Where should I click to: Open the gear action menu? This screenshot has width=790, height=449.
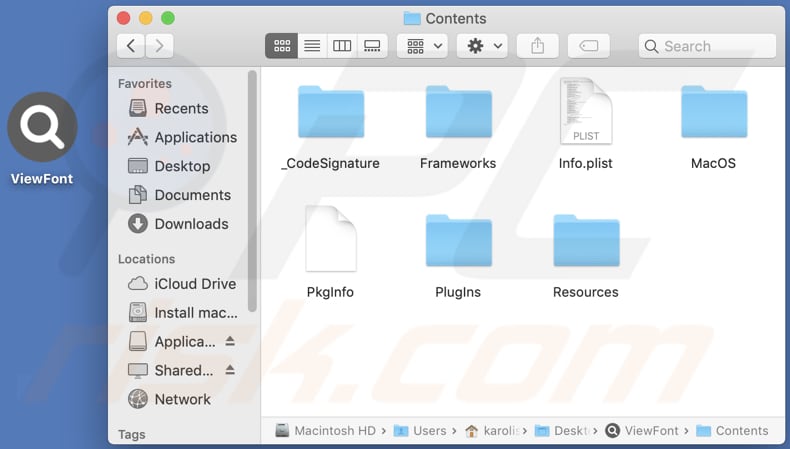[x=482, y=46]
